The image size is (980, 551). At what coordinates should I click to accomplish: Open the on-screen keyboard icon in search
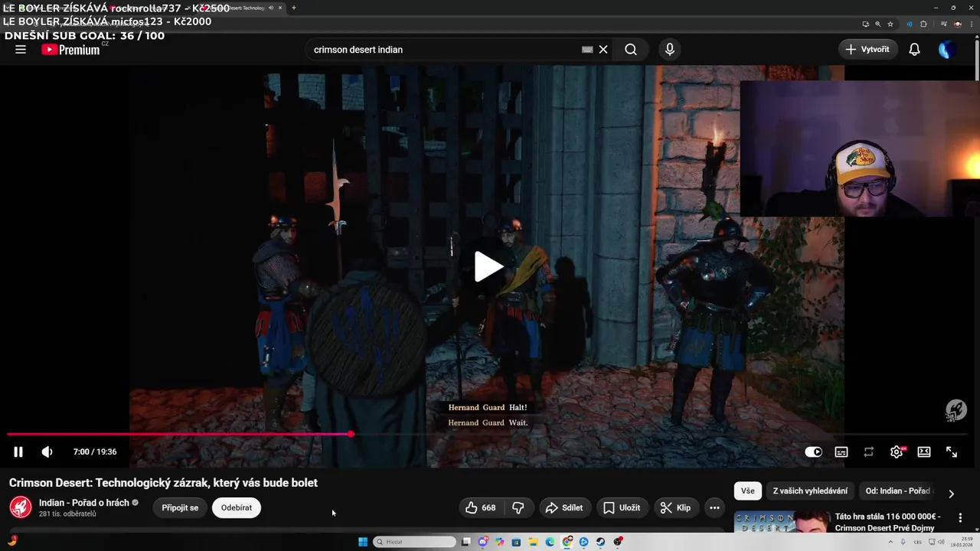[x=587, y=50]
